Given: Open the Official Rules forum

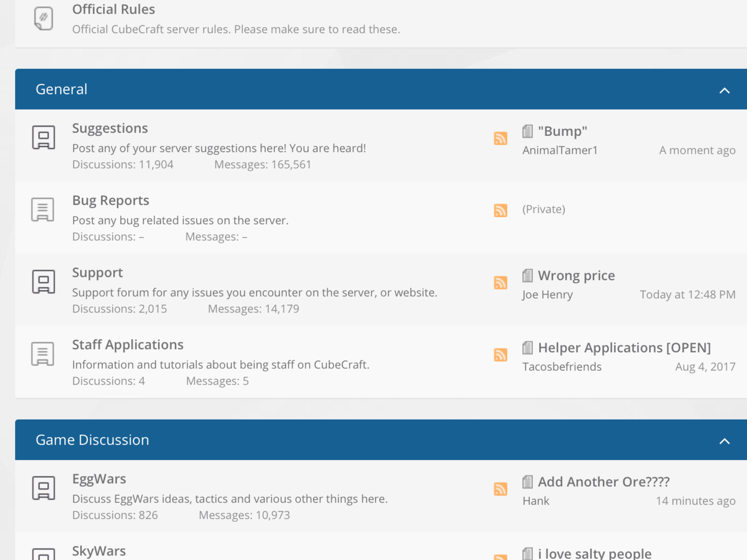Looking at the screenshot, I should (113, 9).
